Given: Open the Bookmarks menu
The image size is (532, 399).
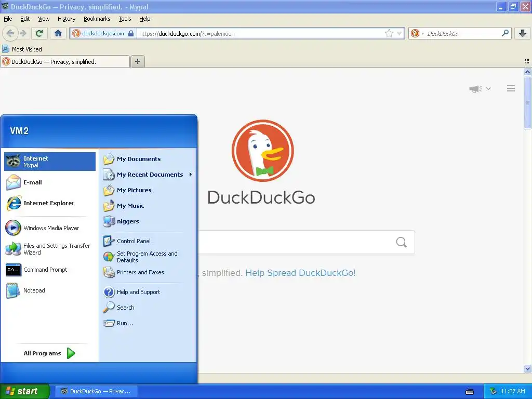Looking at the screenshot, I should [x=97, y=19].
